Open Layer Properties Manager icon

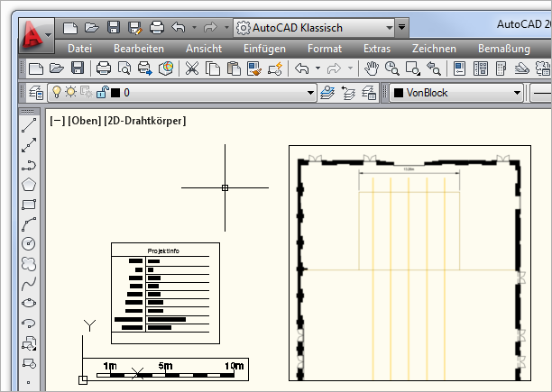click(36, 92)
